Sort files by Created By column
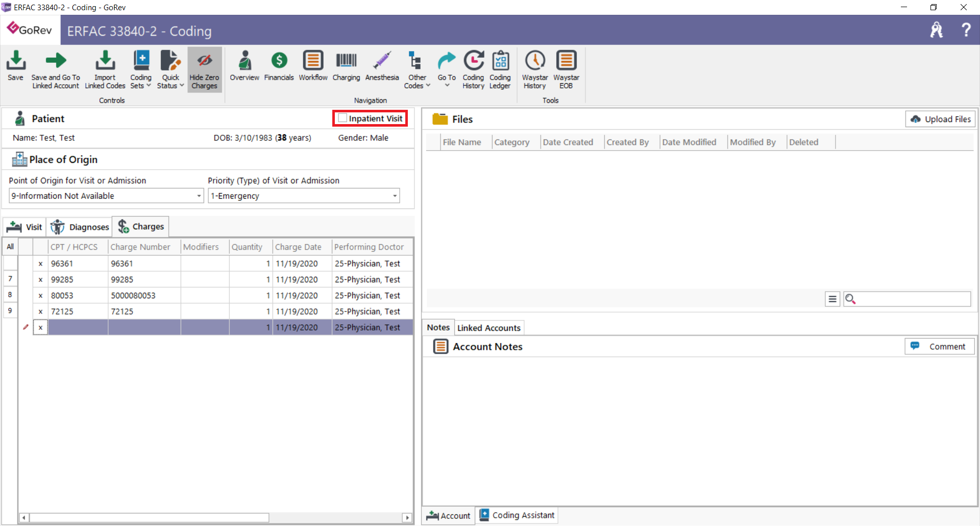Screen dimensions: 980x526 click(x=632, y=142)
